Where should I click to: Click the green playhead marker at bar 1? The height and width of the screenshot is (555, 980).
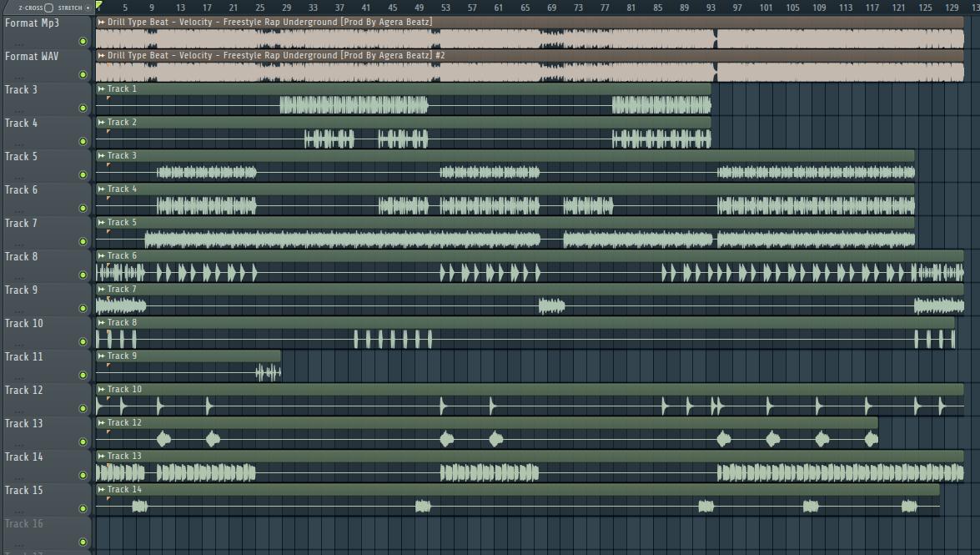98,5
